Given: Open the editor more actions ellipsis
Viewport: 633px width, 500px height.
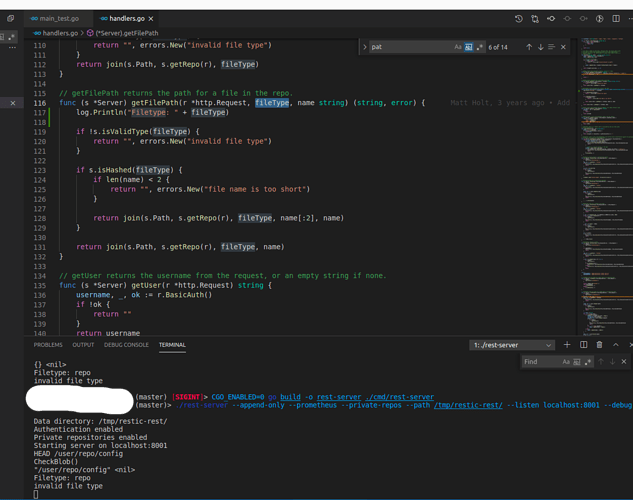Looking at the screenshot, I should point(630,19).
